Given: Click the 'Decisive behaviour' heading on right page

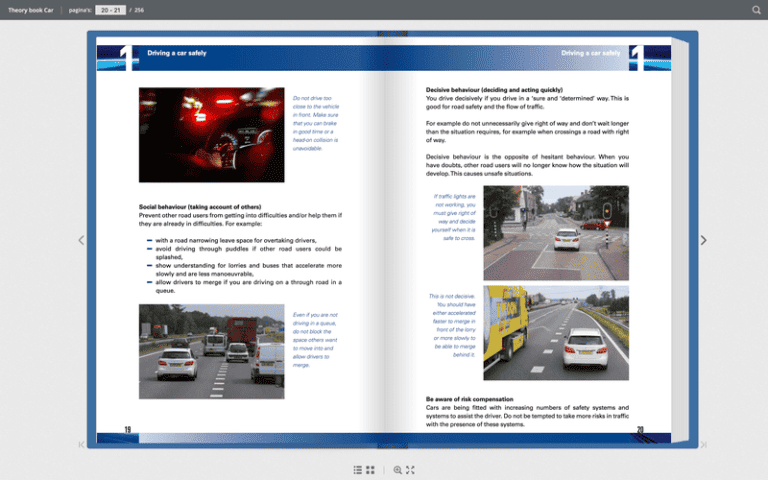Looking at the screenshot, I should (494, 91).
